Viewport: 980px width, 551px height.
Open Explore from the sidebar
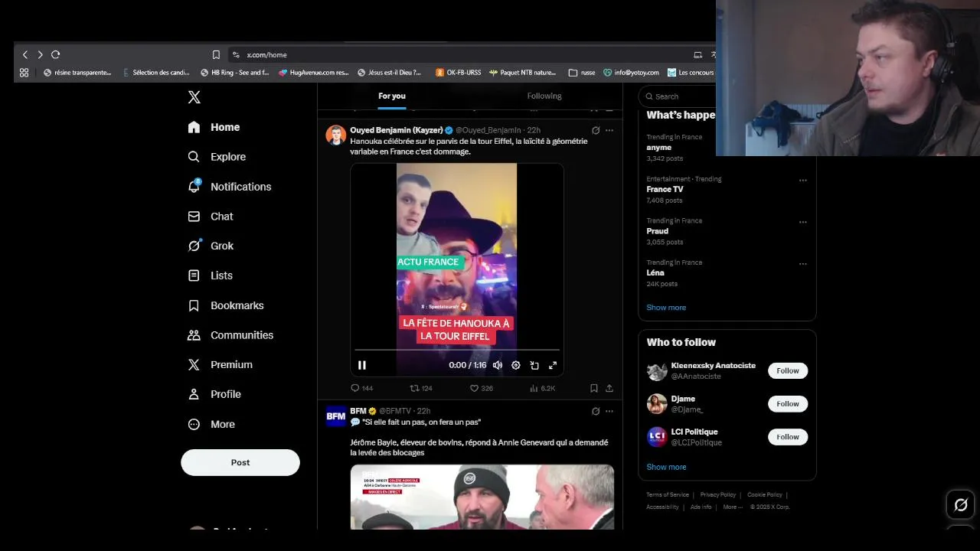(x=217, y=157)
